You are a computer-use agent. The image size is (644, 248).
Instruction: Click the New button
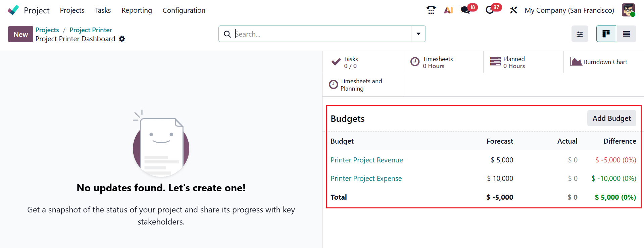tap(20, 34)
